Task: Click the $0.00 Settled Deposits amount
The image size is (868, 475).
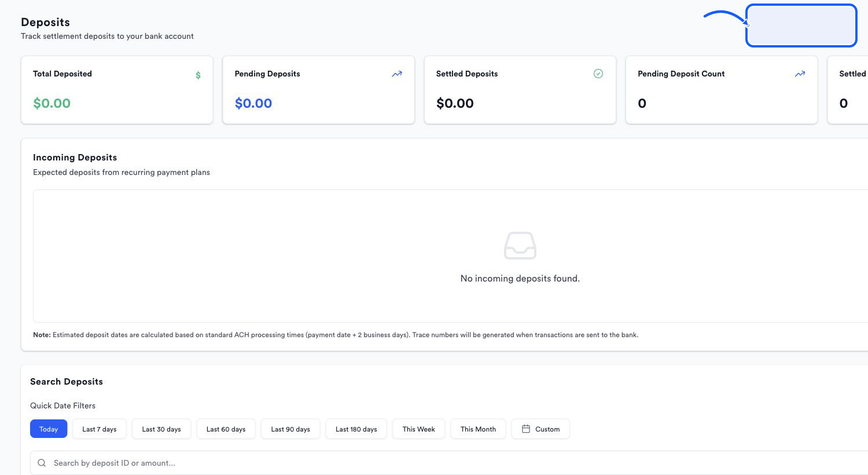Action: 455,103
